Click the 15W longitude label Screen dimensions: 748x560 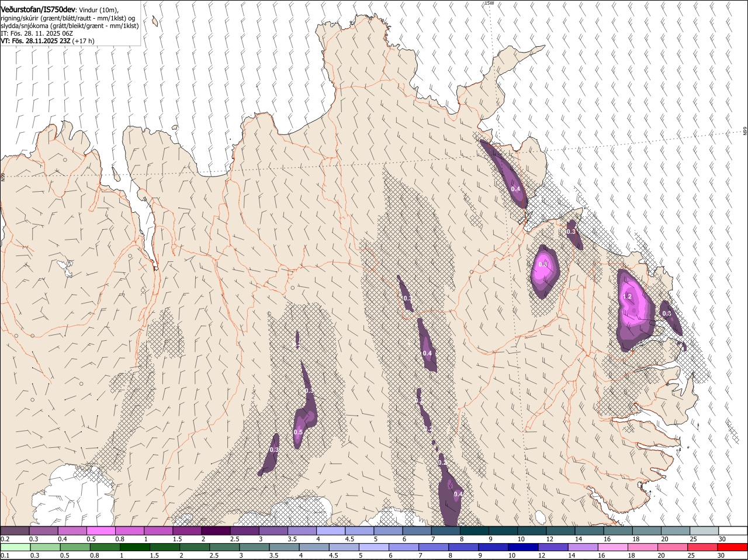490,4
